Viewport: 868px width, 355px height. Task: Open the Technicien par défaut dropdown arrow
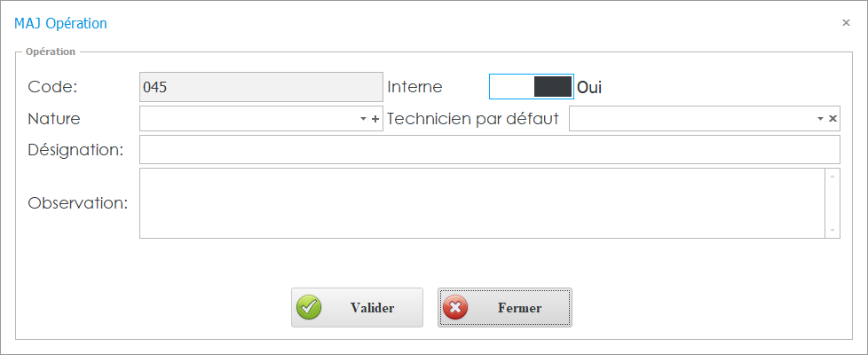pos(819,119)
